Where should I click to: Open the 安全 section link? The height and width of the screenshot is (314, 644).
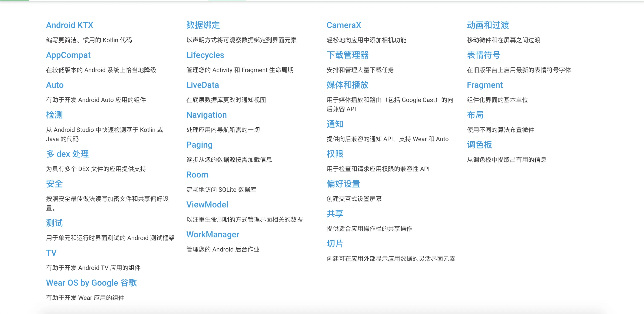coord(54,184)
